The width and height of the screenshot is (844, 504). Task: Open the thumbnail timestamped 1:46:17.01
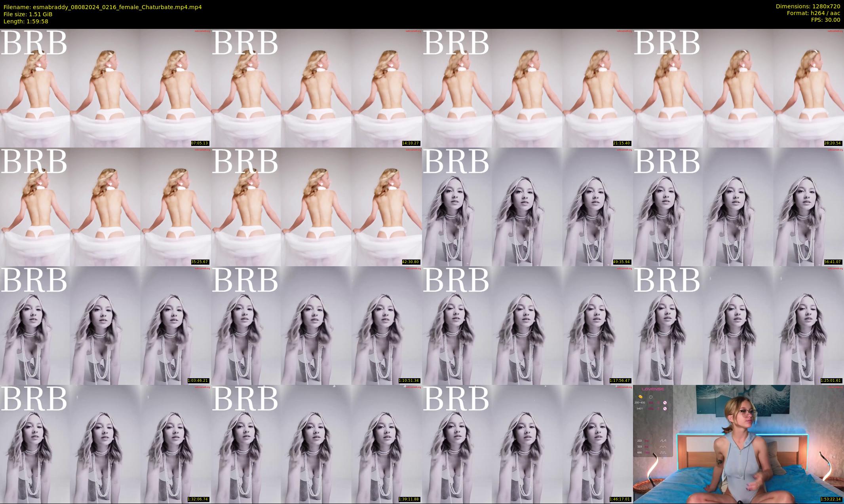tap(527, 444)
